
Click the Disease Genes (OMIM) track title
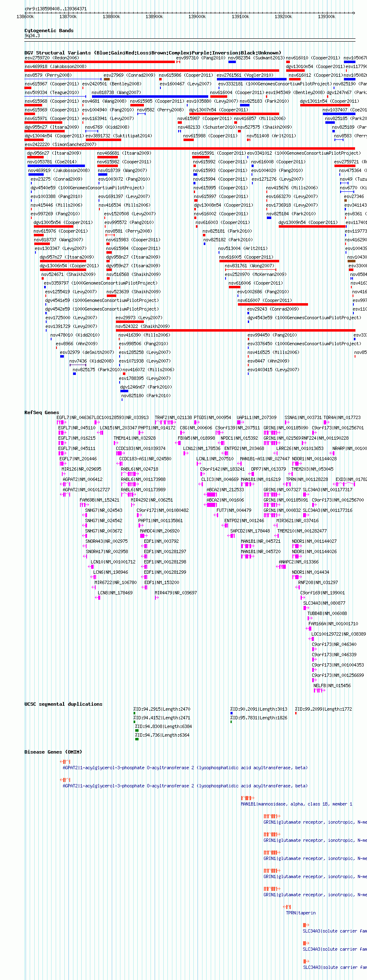tap(53, 752)
